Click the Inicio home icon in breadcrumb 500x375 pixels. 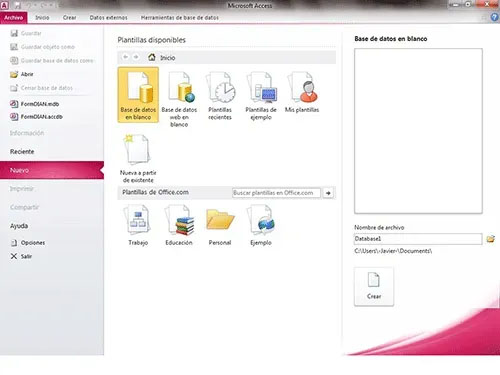pos(152,57)
